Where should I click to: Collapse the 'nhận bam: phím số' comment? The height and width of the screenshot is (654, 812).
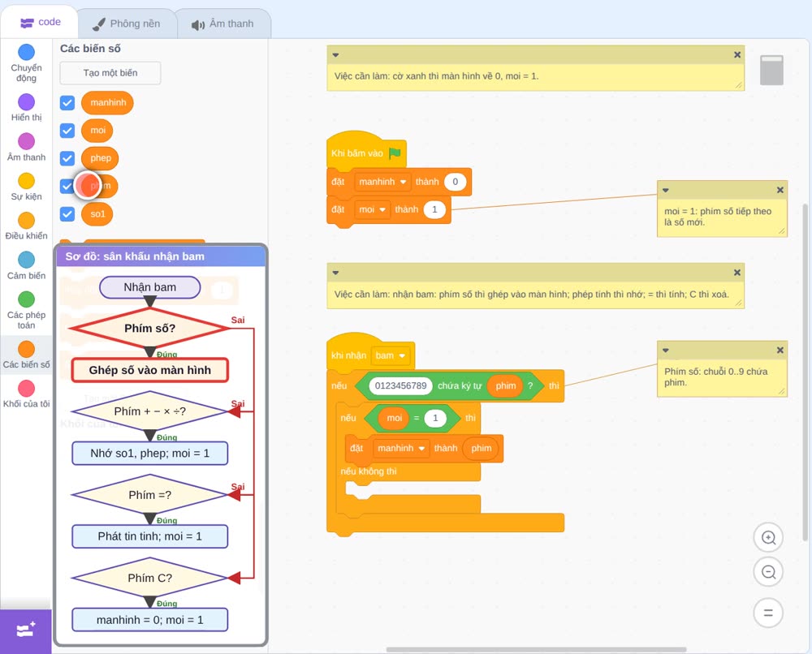(335, 273)
